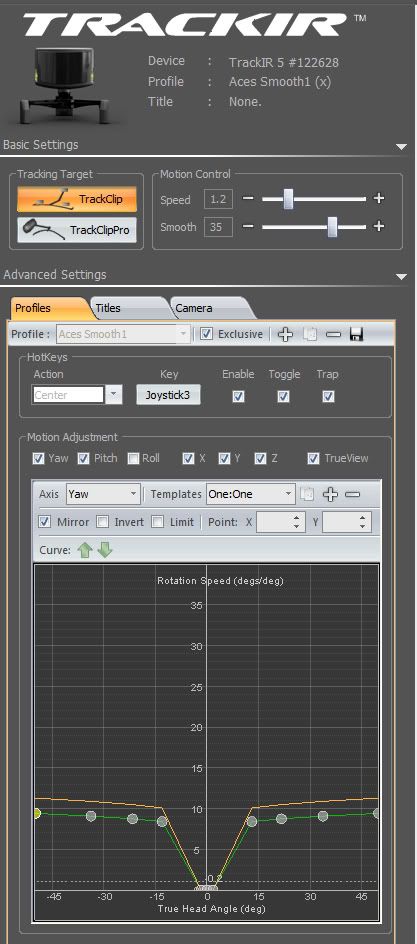Click the Advanced Settings header text
Screen dimensions: 417x944
click(x=55, y=275)
